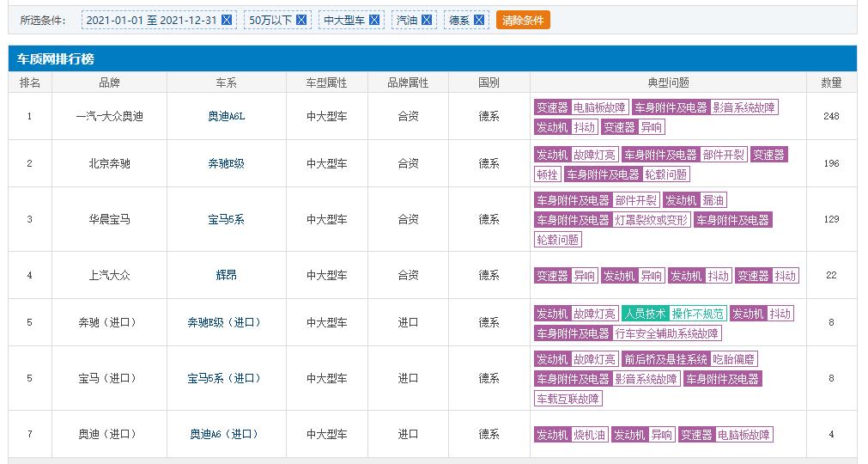Click the 车系 column header
This screenshot has width=868, height=464.
[226, 82]
